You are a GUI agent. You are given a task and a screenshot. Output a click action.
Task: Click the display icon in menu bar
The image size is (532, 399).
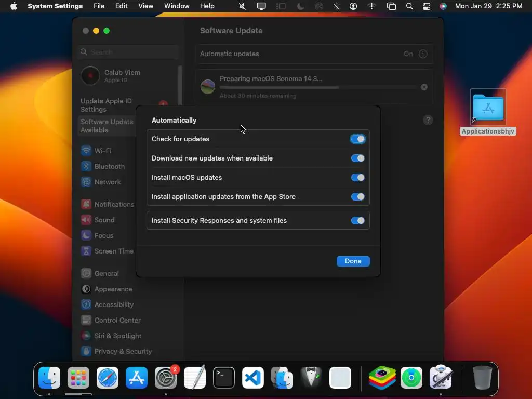pos(261,6)
